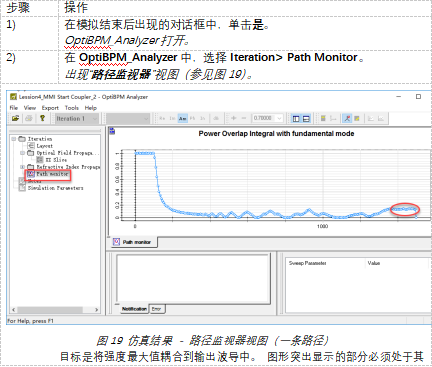432x367 pixels.
Task: Click the yellow icon right of the red-blue tool
Action: point(357,118)
